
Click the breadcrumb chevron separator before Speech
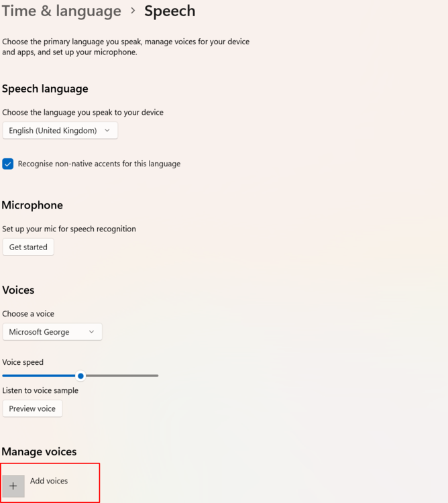click(133, 11)
